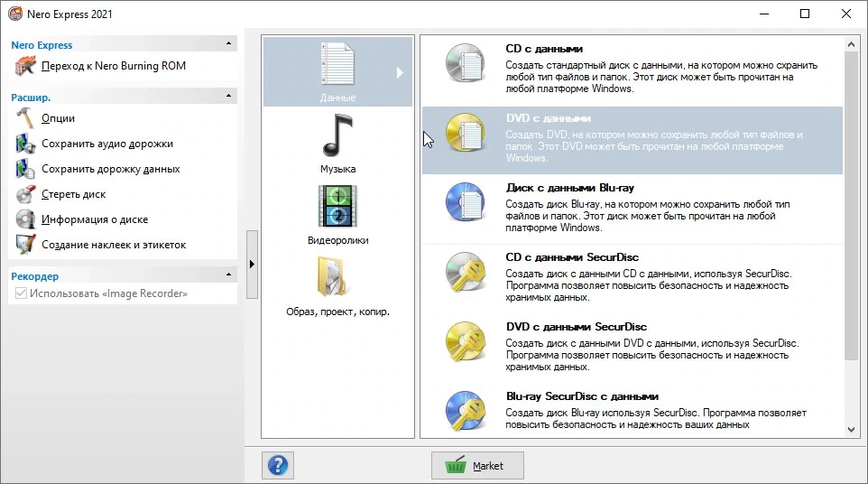
Task: Click Сохранить дорожку данных text link
Action: (111, 169)
